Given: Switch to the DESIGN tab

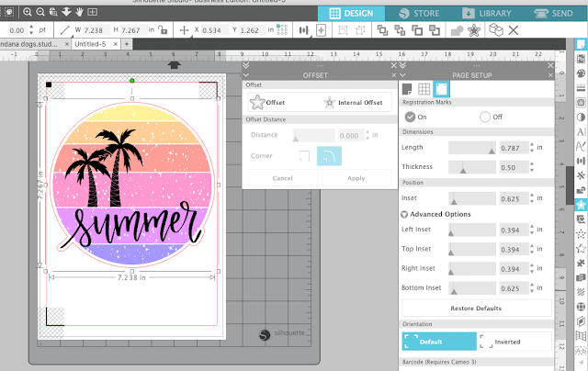Looking at the screenshot, I should pos(351,14).
